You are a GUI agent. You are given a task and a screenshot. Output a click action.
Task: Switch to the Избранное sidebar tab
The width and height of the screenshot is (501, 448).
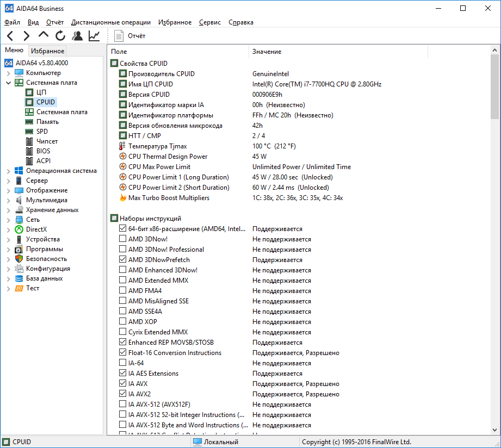coord(48,51)
